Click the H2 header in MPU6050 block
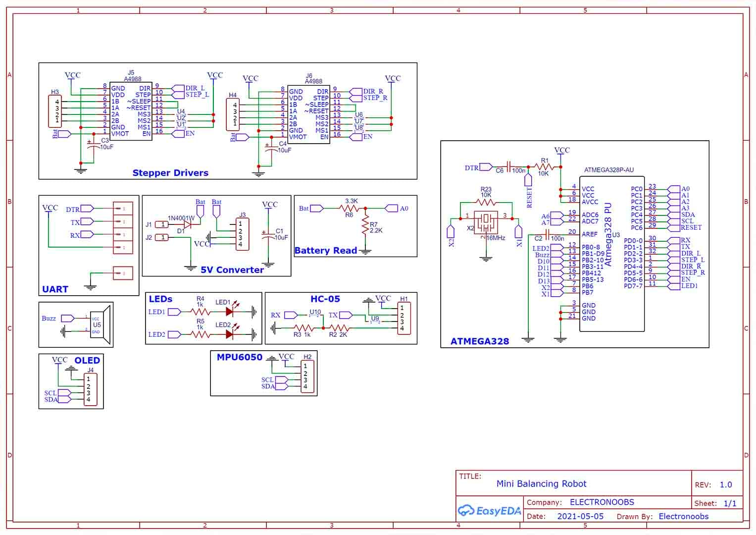756x535 pixels. pyautogui.click(x=307, y=376)
